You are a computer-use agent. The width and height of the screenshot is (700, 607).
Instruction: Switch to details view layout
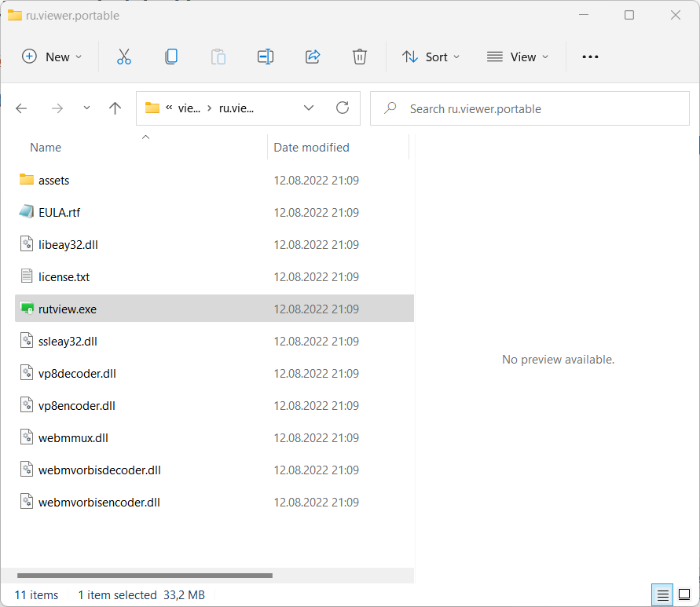tap(663, 594)
